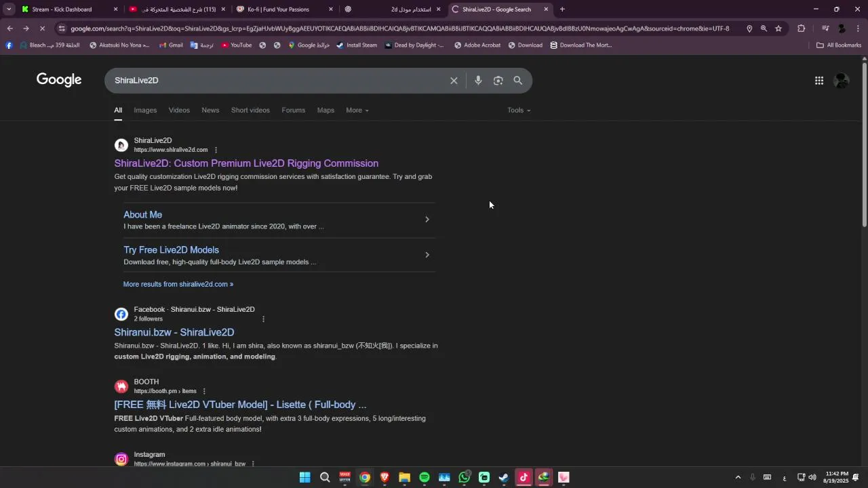Open the browser extensions puzzle icon
This screenshot has height=488, width=868.
[802, 28]
